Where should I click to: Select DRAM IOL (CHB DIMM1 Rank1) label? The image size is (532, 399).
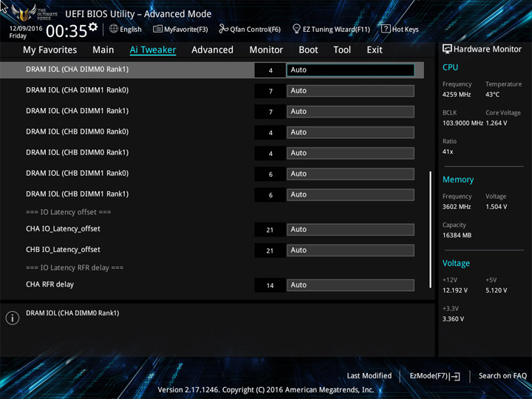(78, 194)
